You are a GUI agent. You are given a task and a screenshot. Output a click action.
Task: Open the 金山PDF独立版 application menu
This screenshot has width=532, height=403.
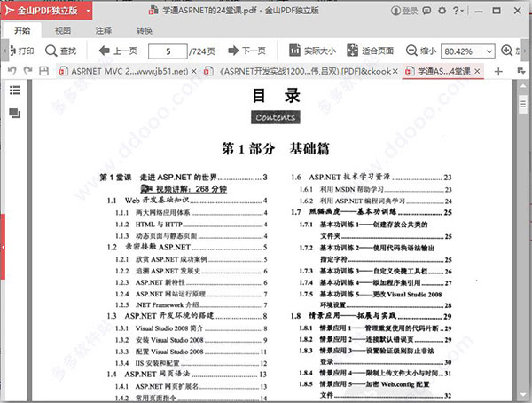tap(46, 10)
